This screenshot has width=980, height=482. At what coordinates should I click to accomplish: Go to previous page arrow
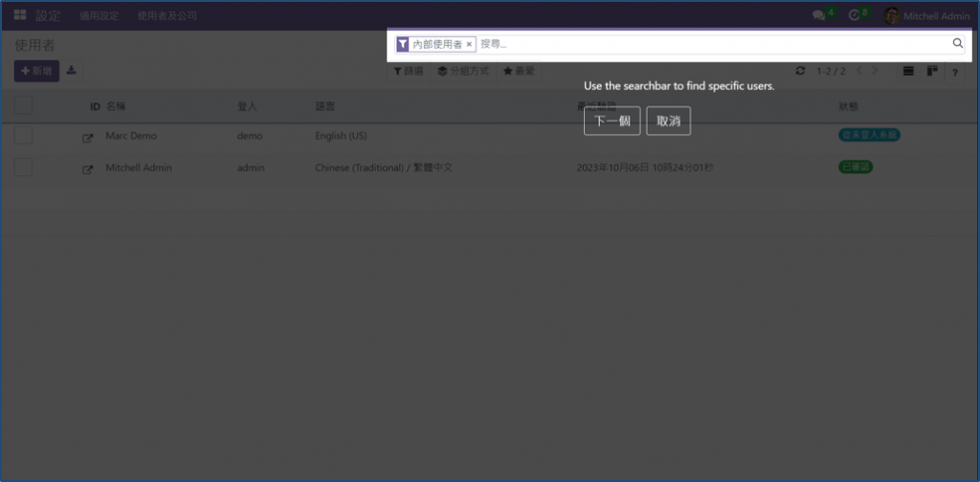[x=859, y=71]
